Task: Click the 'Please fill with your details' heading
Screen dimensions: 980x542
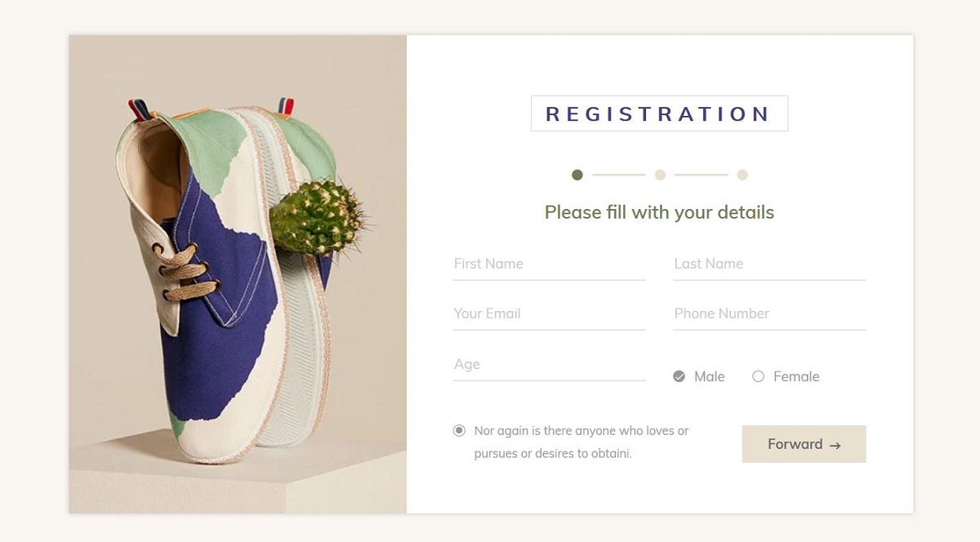Action: (659, 212)
